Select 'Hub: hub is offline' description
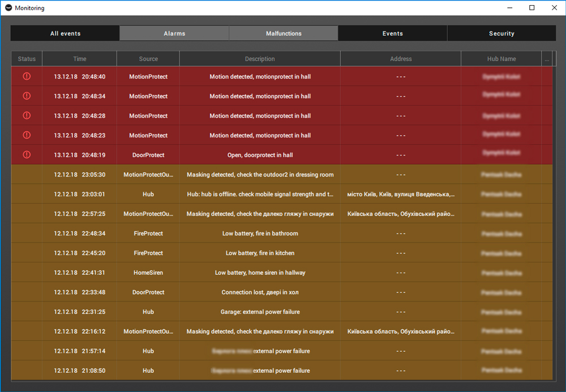The height and width of the screenshot is (392, 566). tap(260, 194)
